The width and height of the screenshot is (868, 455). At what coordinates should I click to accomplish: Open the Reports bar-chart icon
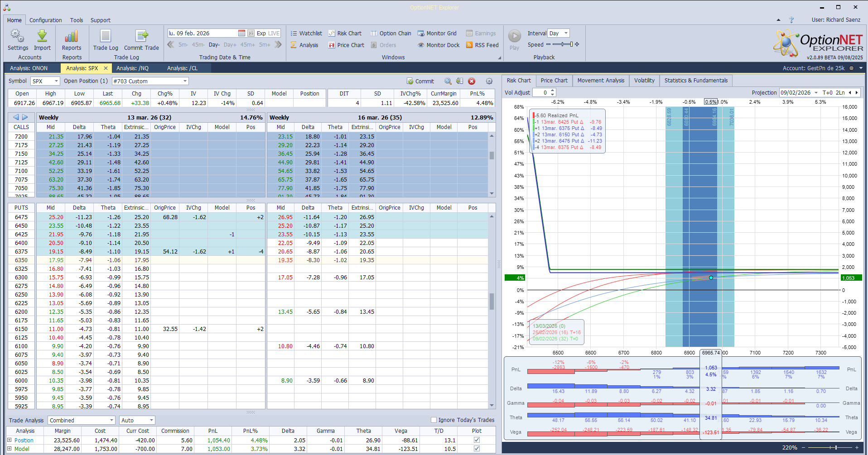(72, 36)
